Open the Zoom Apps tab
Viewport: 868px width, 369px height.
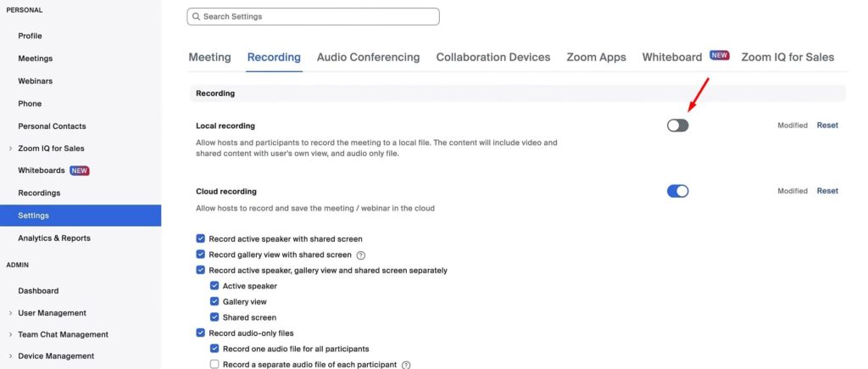[596, 58]
